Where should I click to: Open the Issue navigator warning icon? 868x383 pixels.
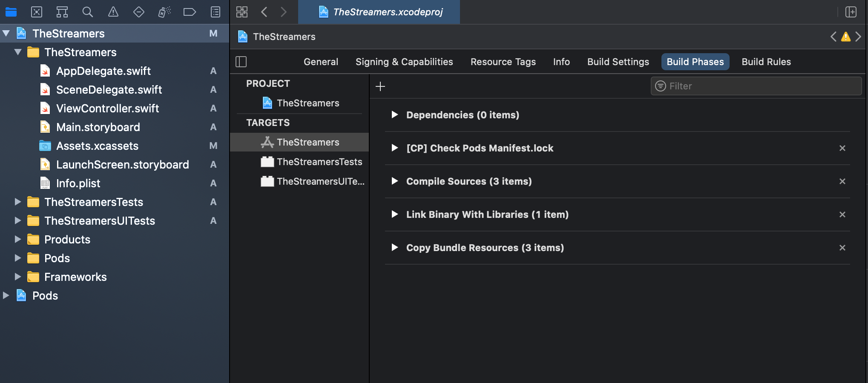(113, 12)
